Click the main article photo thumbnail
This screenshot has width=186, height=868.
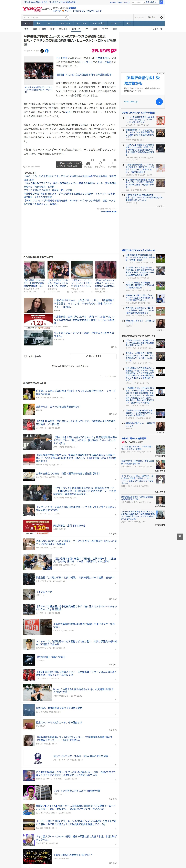pyautogui.click(x=39, y=71)
